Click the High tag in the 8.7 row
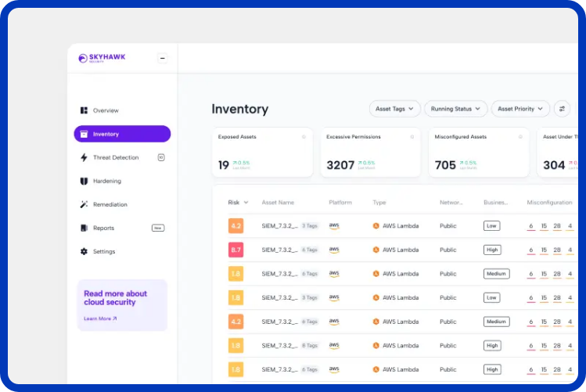 [x=492, y=250]
